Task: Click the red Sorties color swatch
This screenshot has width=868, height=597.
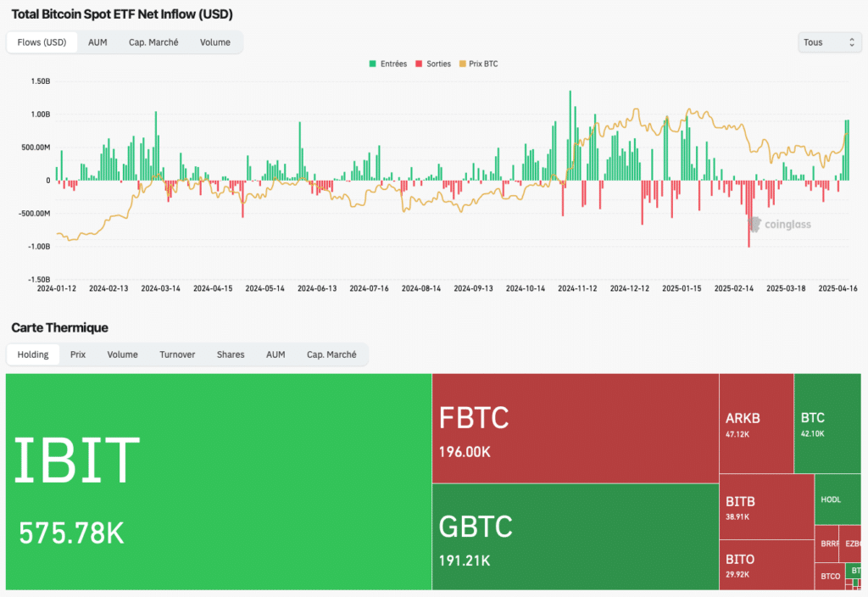Action: pos(419,64)
